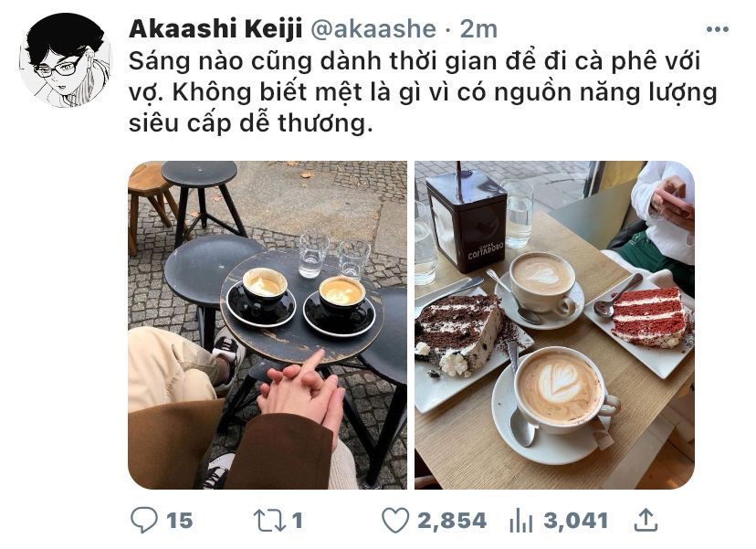Open the right photo of cakes and lattes
Screen dimensions: 756x549
[554, 324]
